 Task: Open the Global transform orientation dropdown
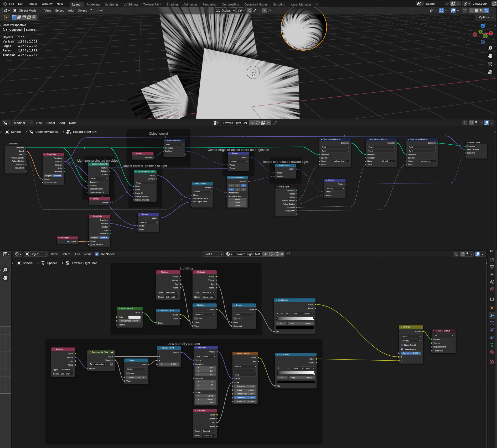(x=225, y=10)
